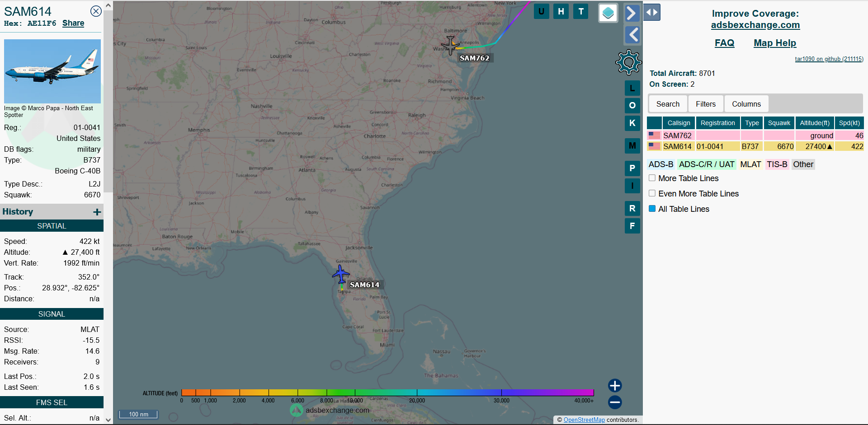Select the SAM614 callsign cell in table
The width and height of the screenshot is (868, 425).
[678, 146]
